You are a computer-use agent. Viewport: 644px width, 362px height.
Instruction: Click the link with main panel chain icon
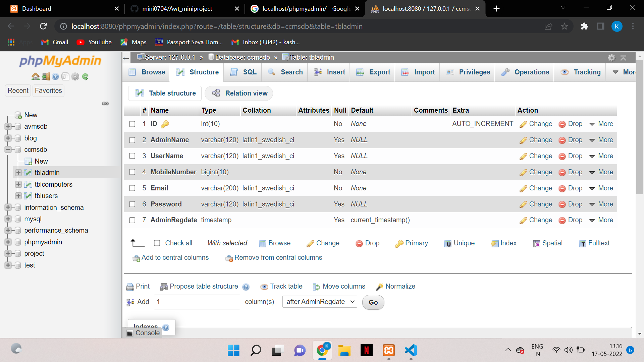click(x=105, y=104)
